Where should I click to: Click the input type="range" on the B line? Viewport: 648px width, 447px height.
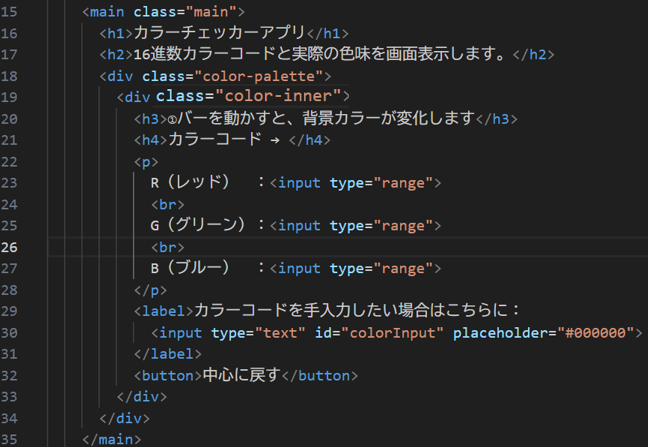(x=355, y=268)
